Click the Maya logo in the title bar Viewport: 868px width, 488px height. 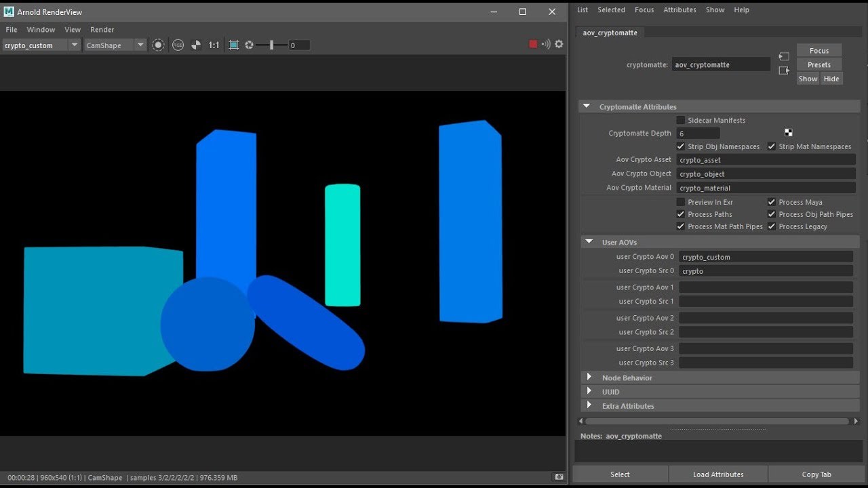click(9, 12)
